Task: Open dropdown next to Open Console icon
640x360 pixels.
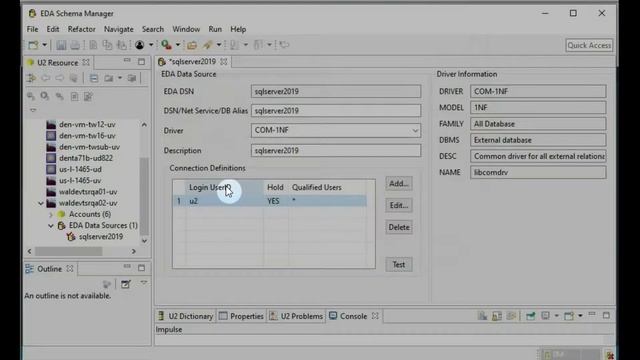Action: (x=580, y=316)
